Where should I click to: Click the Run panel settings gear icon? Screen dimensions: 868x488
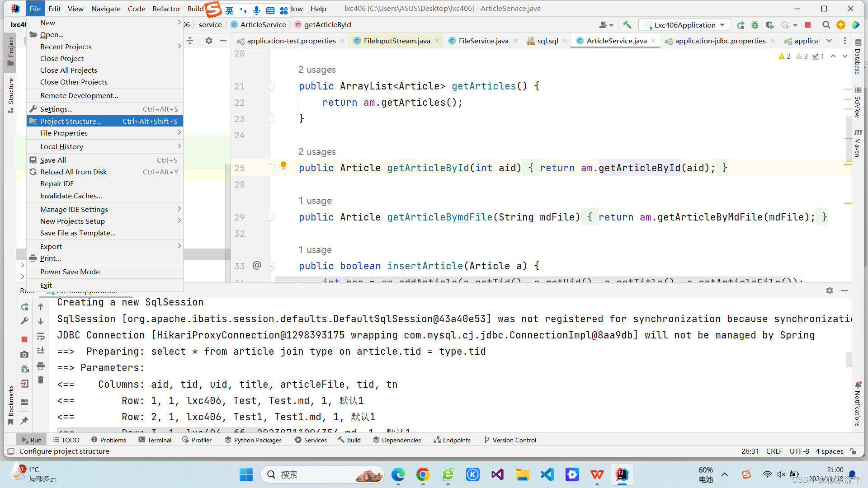pyautogui.click(x=829, y=291)
